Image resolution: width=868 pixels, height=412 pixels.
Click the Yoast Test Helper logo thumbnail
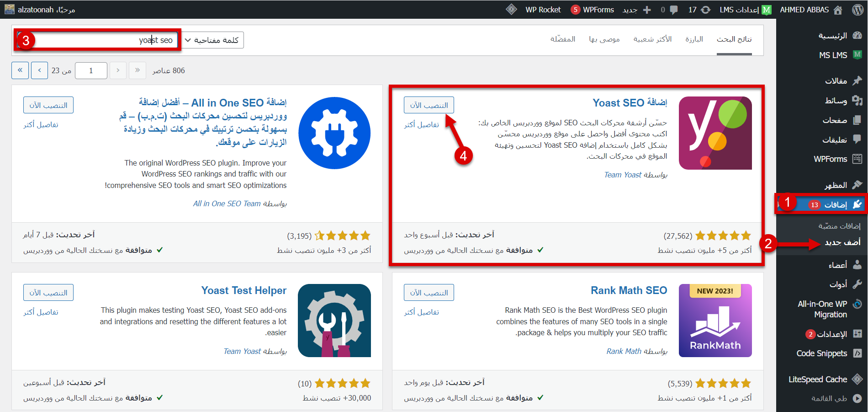334,321
